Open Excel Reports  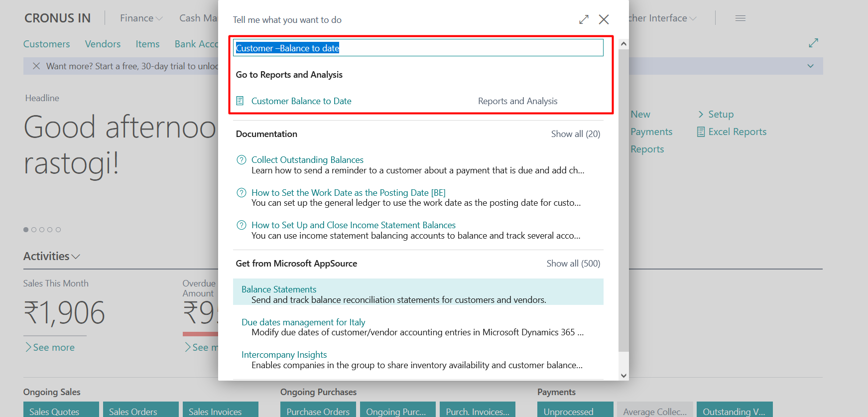coord(732,132)
